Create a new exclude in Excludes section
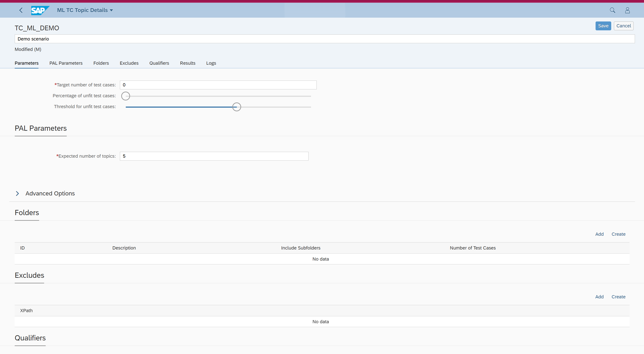Image resolution: width=644 pixels, height=354 pixels. coord(618,297)
